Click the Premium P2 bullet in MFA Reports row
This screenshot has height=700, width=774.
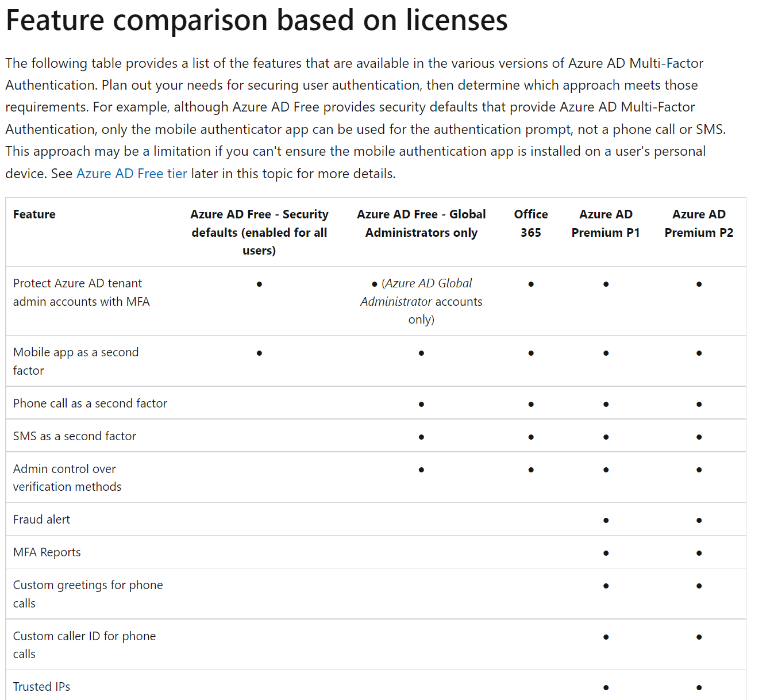click(x=699, y=553)
